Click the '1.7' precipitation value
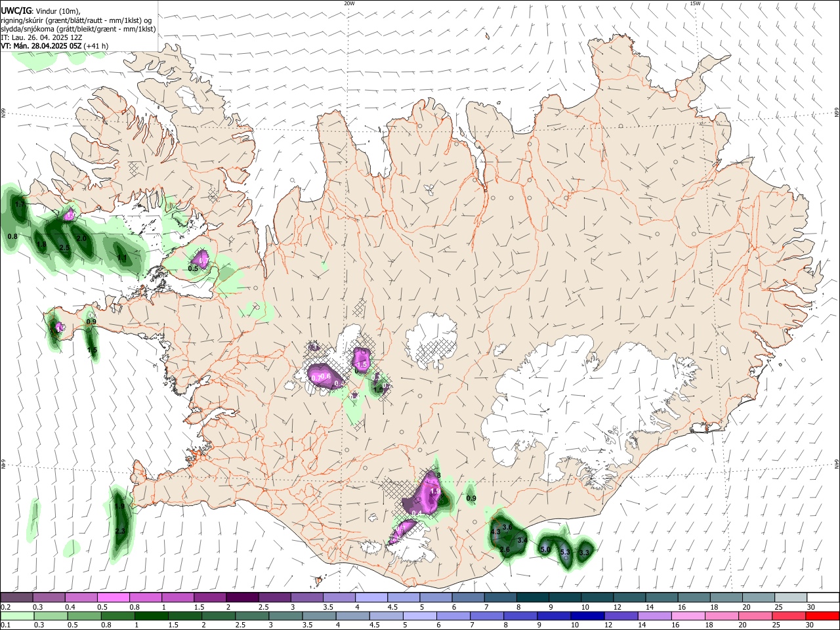The width and height of the screenshot is (840, 630). (x=20, y=205)
